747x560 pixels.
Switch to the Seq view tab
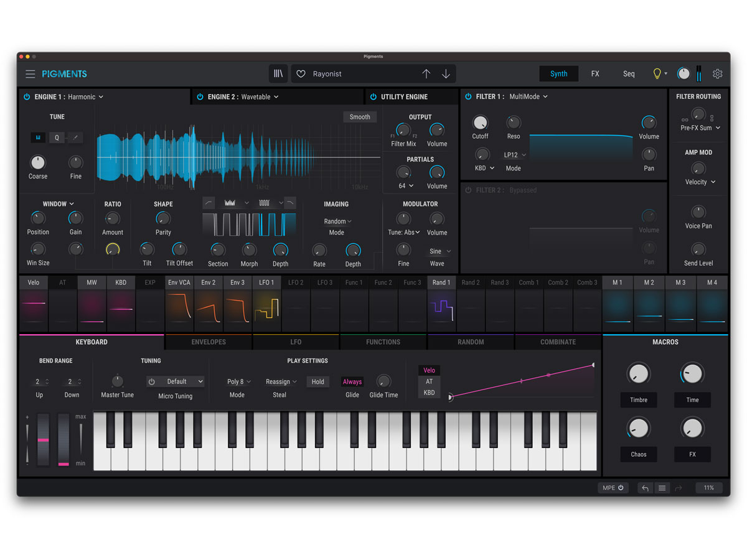point(629,73)
